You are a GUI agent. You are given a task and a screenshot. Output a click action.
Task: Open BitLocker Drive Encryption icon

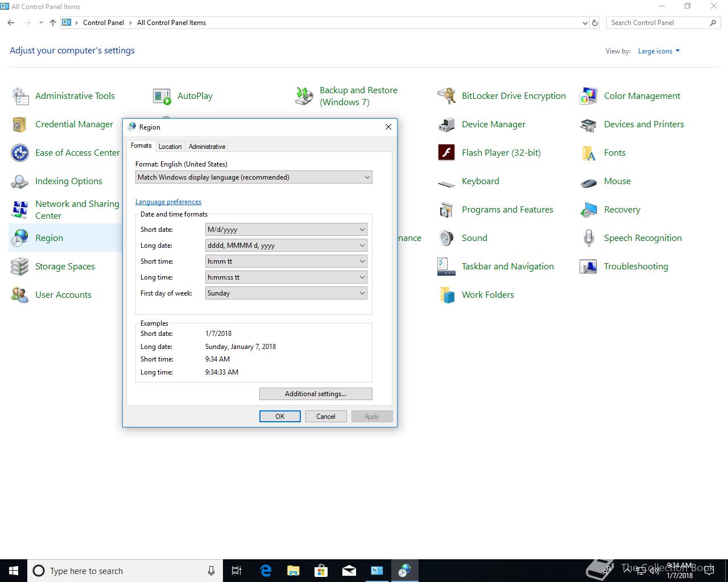point(446,96)
